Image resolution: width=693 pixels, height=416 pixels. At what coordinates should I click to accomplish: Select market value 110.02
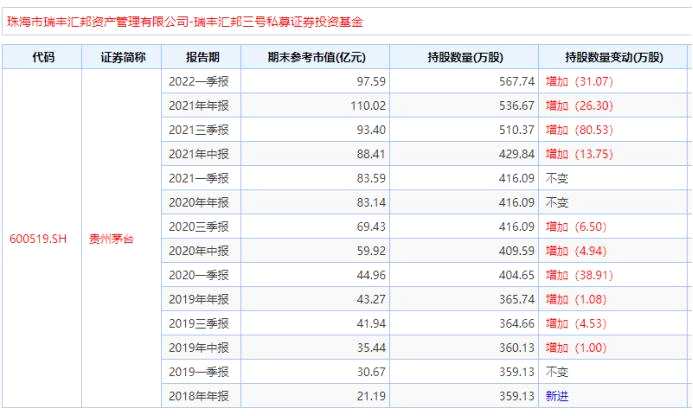pos(368,106)
